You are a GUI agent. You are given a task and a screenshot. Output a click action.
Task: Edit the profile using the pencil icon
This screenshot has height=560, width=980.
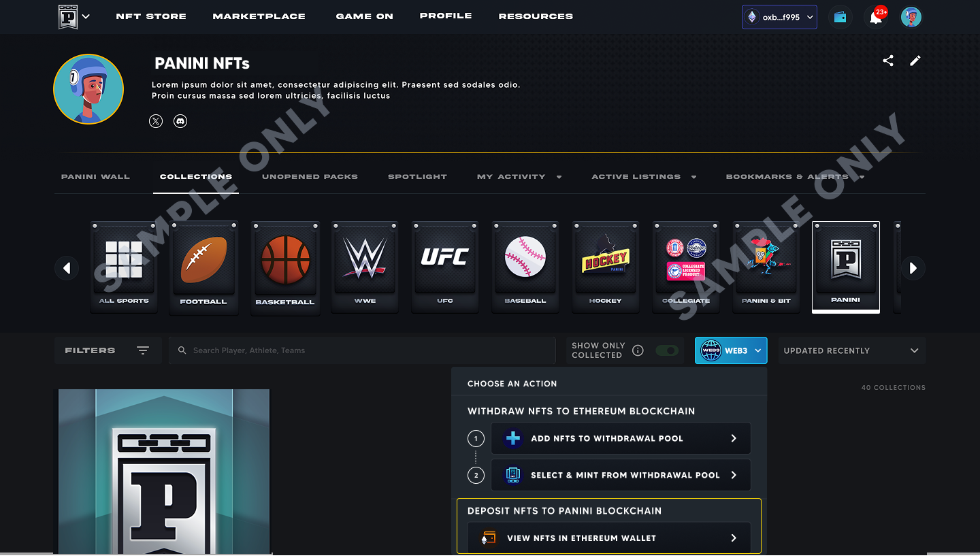[915, 61]
